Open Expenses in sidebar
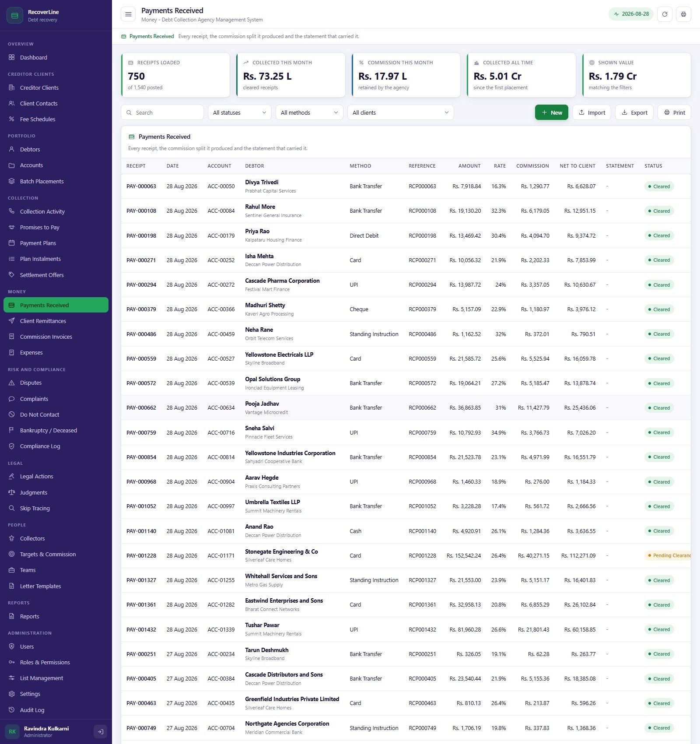700x744 pixels. (56, 352)
